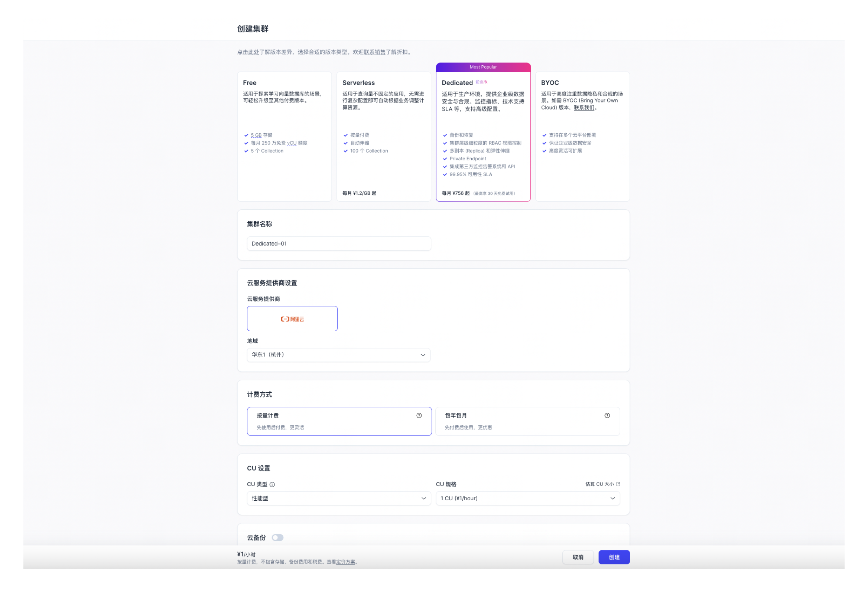Click 支持在多个云平台部署 feature text
The height and width of the screenshot is (589, 868).
click(x=572, y=135)
